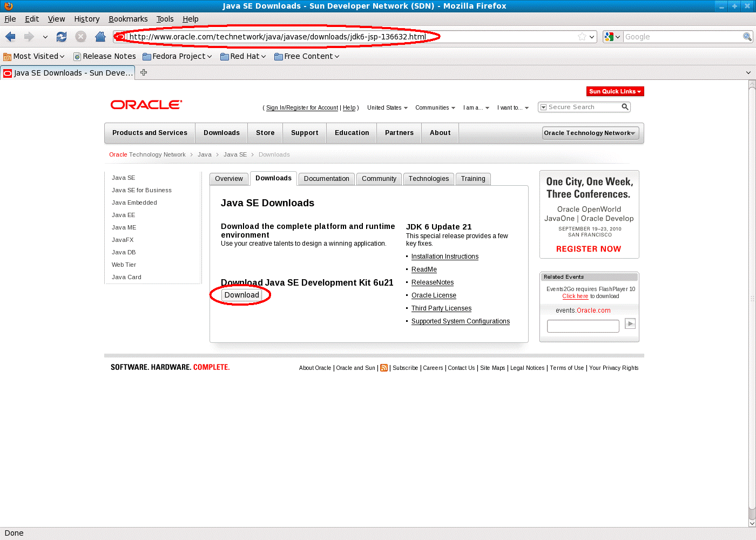Click the Home icon in toolbar

click(100, 37)
